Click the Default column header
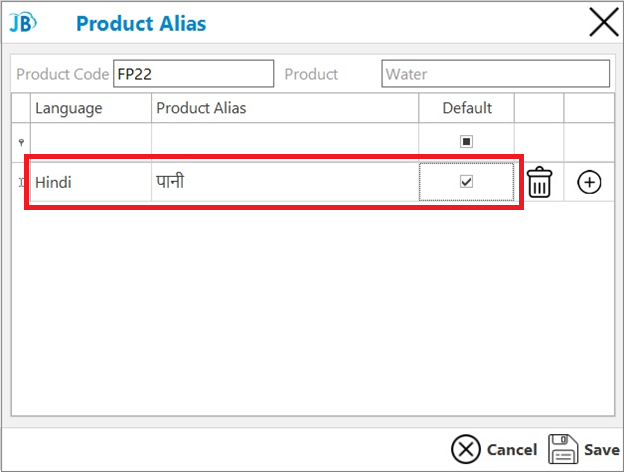 (466, 108)
